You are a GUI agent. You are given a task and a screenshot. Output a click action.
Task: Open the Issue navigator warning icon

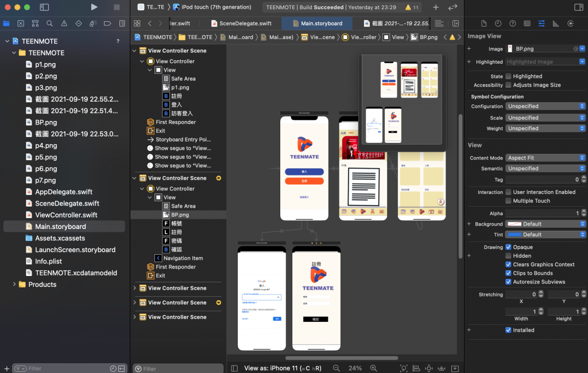64,24
